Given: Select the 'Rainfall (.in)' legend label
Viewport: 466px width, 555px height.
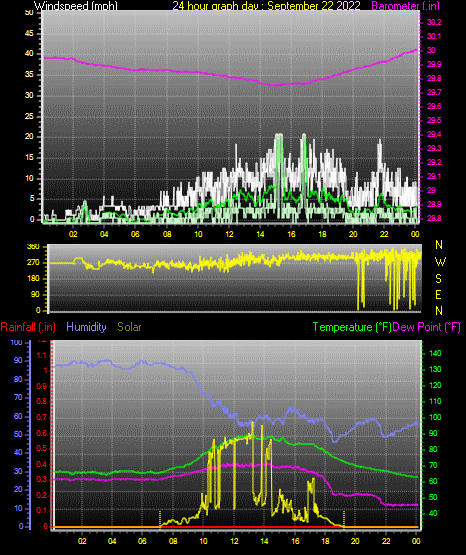Looking at the screenshot, I should coord(28,327).
